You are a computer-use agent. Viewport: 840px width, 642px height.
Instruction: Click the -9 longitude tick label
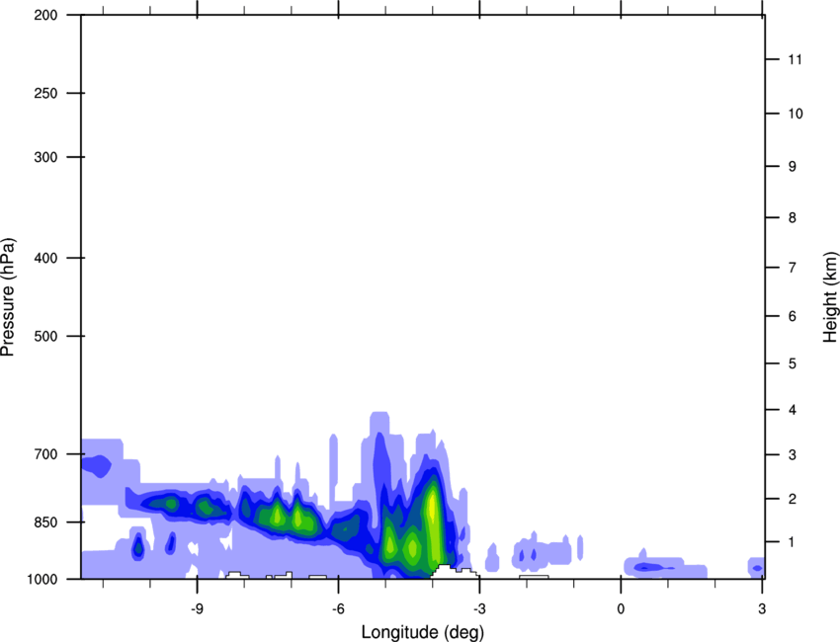(x=197, y=608)
